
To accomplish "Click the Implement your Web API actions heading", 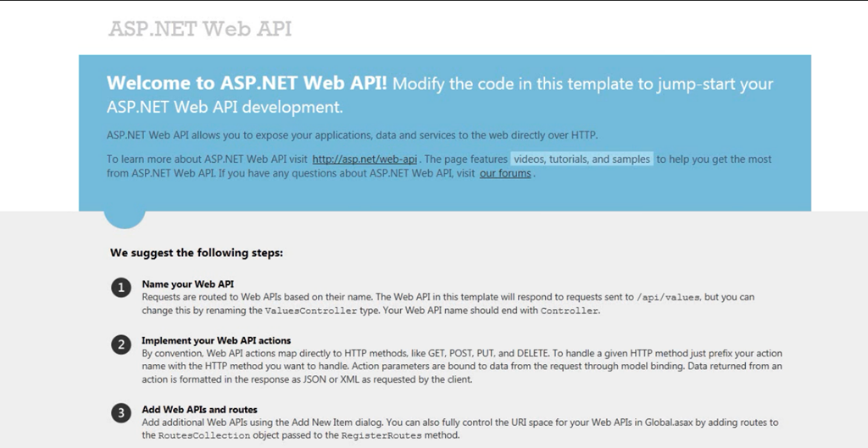I will [x=216, y=340].
